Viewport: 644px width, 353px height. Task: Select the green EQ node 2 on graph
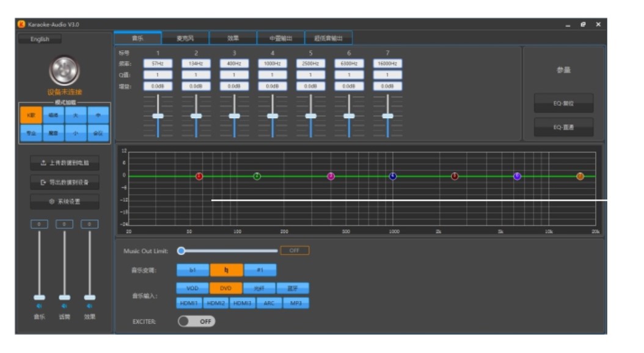(x=257, y=176)
